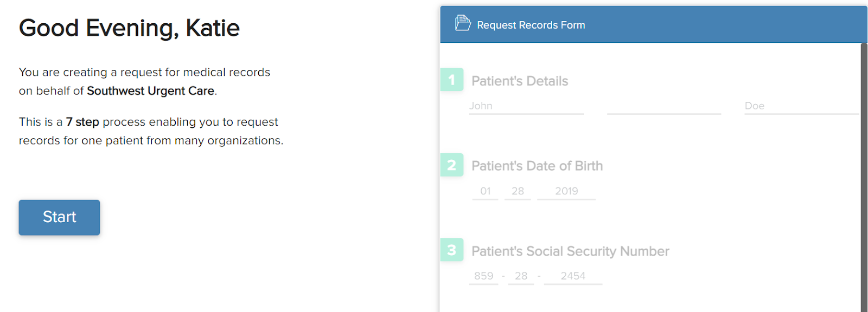Focus the first name field showing John
Image resolution: width=868 pixels, height=312 pixels.
(526, 106)
